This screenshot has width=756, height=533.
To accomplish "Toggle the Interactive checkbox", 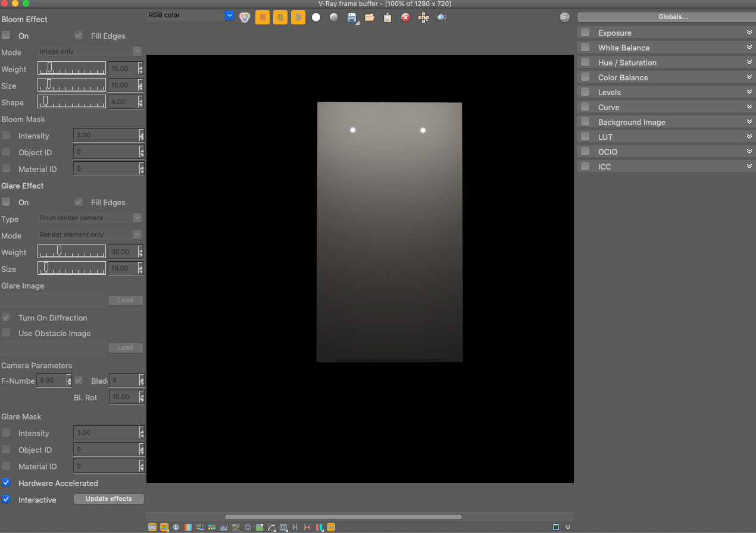I will coord(6,500).
